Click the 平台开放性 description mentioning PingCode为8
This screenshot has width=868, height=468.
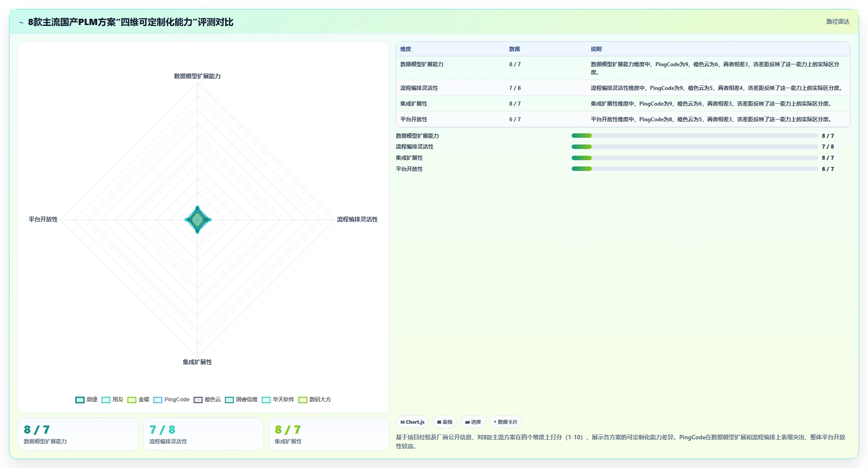[x=711, y=119]
